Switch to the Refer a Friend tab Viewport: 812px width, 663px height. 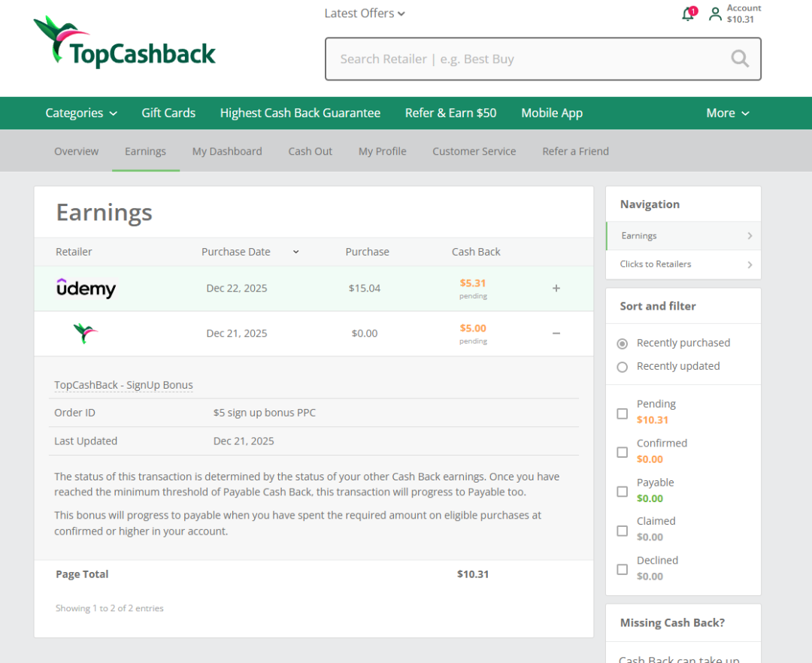coord(575,151)
